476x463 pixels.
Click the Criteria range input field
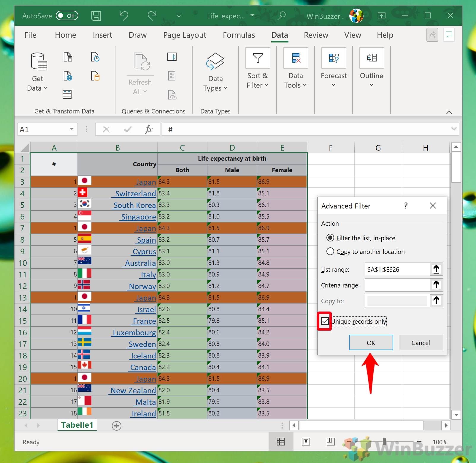pyautogui.click(x=397, y=285)
